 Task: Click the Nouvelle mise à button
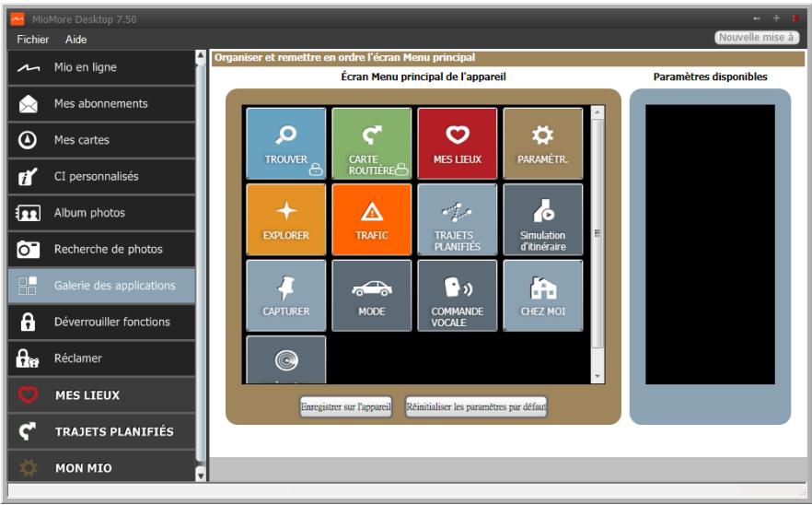coord(757,38)
